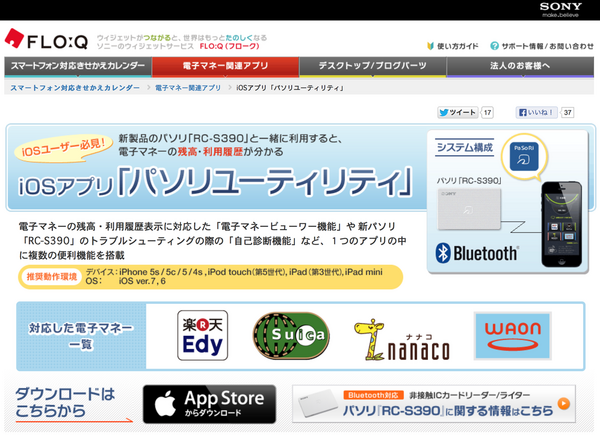Click device list text iPhone 5s/5c/5/4s
Screen dimensions: 600x435
point(161,272)
